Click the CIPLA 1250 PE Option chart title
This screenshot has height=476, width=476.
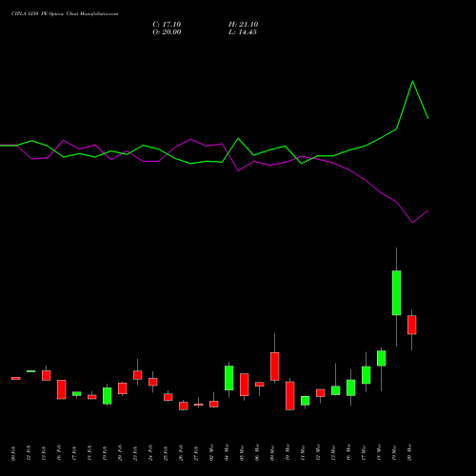pyautogui.click(x=65, y=14)
